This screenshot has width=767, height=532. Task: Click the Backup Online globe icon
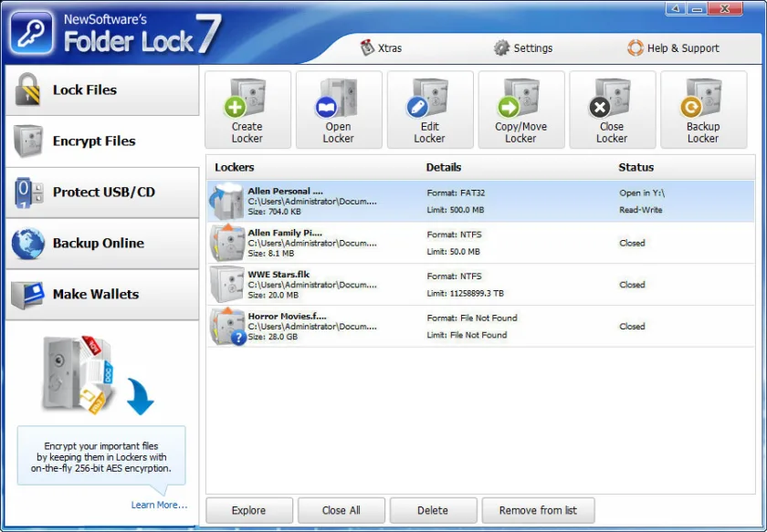pos(28,243)
